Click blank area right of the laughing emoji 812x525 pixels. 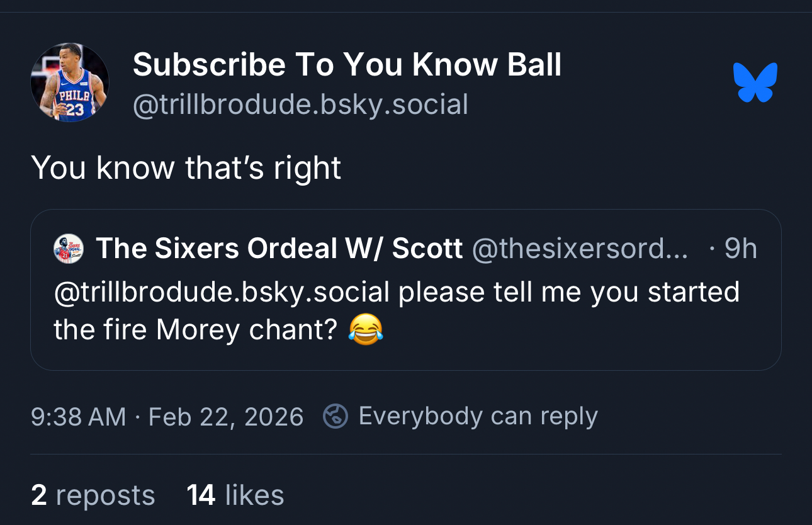(567, 330)
